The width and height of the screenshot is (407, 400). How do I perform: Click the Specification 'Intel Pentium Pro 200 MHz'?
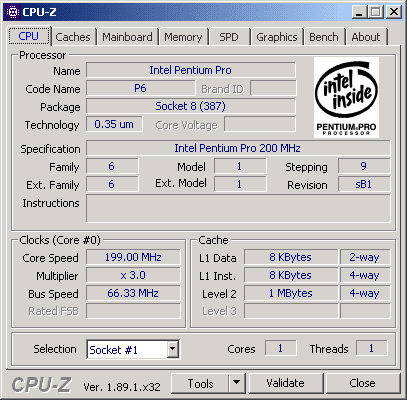coord(238,148)
